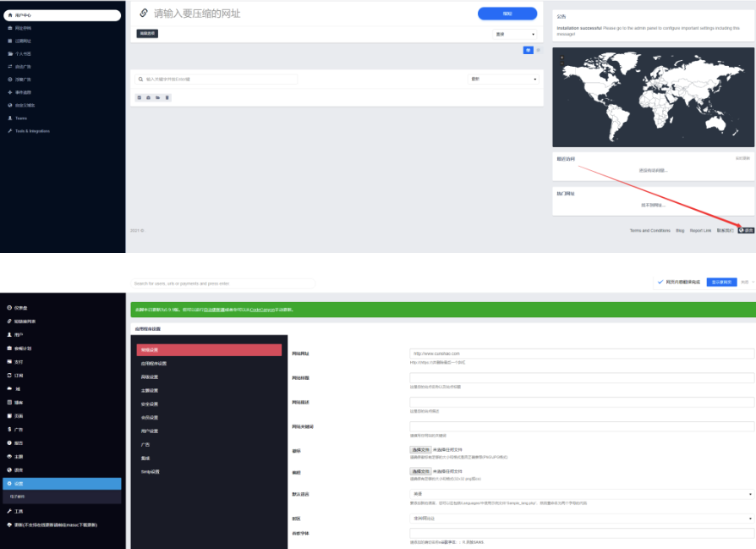
Task: Click the 显示原网页 button in translate bar
Action: click(721, 283)
